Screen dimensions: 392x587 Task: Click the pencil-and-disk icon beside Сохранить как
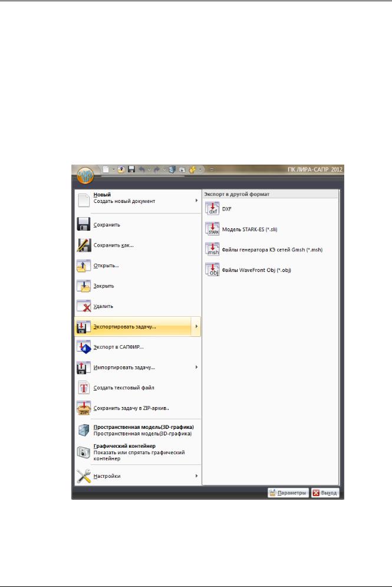tap(84, 245)
